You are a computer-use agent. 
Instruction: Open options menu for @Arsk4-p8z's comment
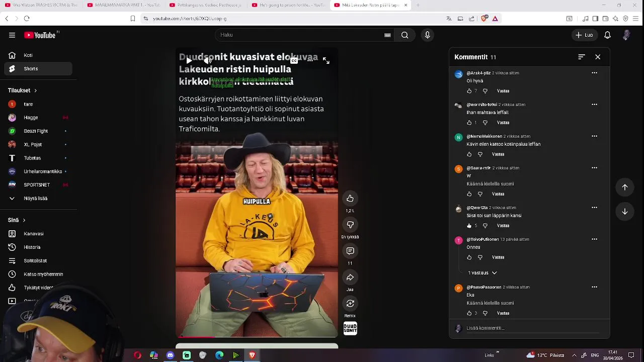pos(594,73)
